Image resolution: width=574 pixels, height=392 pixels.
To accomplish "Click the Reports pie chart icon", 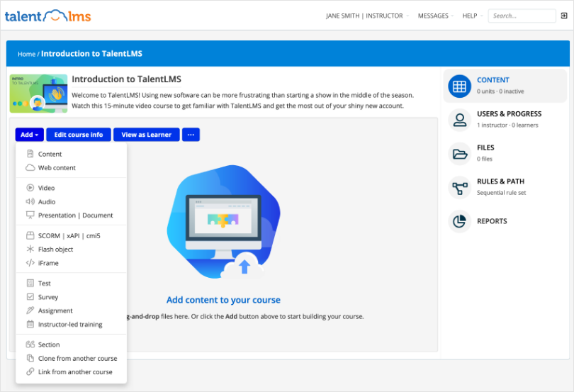I will coord(459,221).
